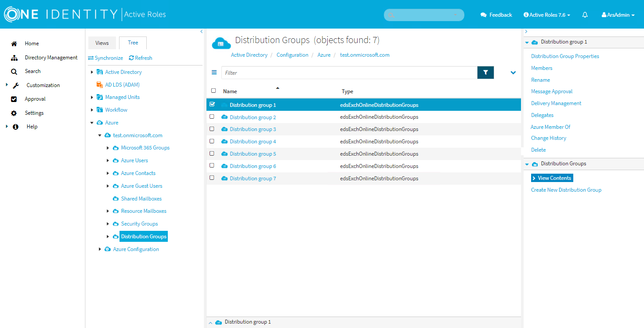Image resolution: width=644 pixels, height=328 pixels.
Task: Collapse the test.onmicrosoft.com node arrow
Action: coord(100,135)
